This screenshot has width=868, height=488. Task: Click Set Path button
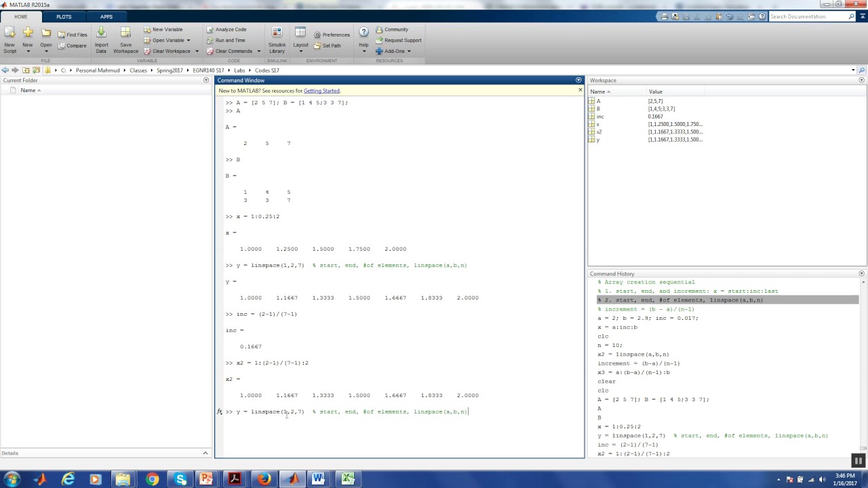pyautogui.click(x=328, y=45)
